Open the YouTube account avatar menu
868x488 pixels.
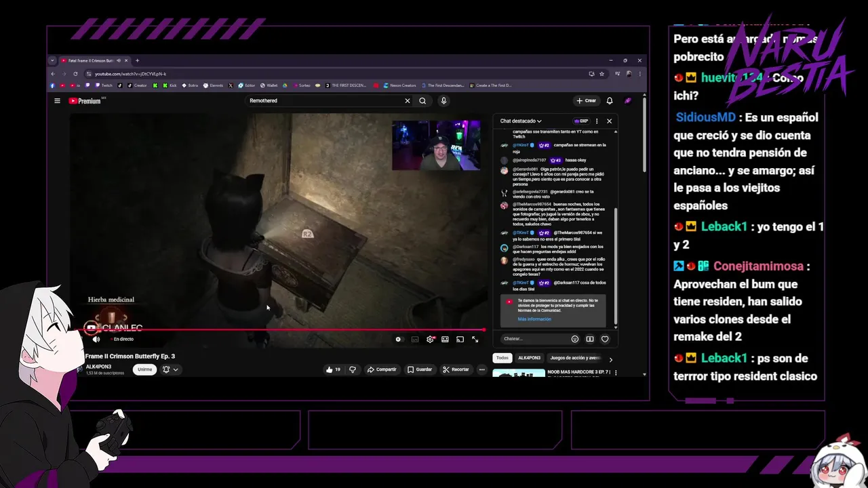pos(628,101)
